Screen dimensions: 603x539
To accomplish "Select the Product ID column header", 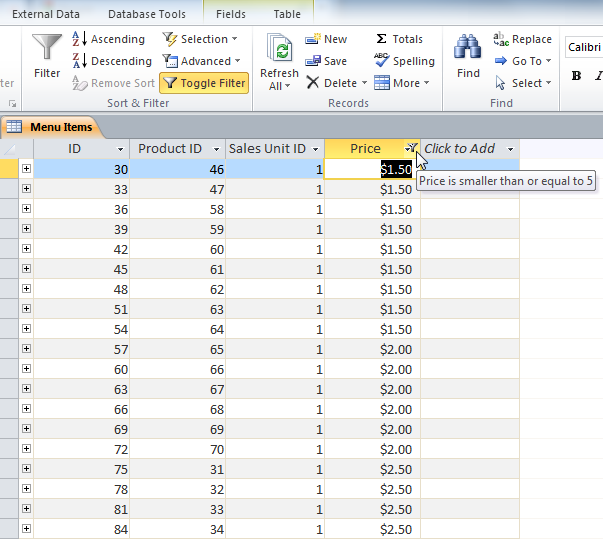I will click(170, 148).
